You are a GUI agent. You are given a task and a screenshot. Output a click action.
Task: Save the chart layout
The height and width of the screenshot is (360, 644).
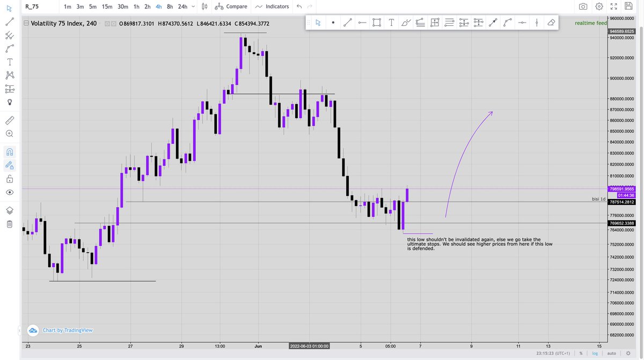(629, 6)
